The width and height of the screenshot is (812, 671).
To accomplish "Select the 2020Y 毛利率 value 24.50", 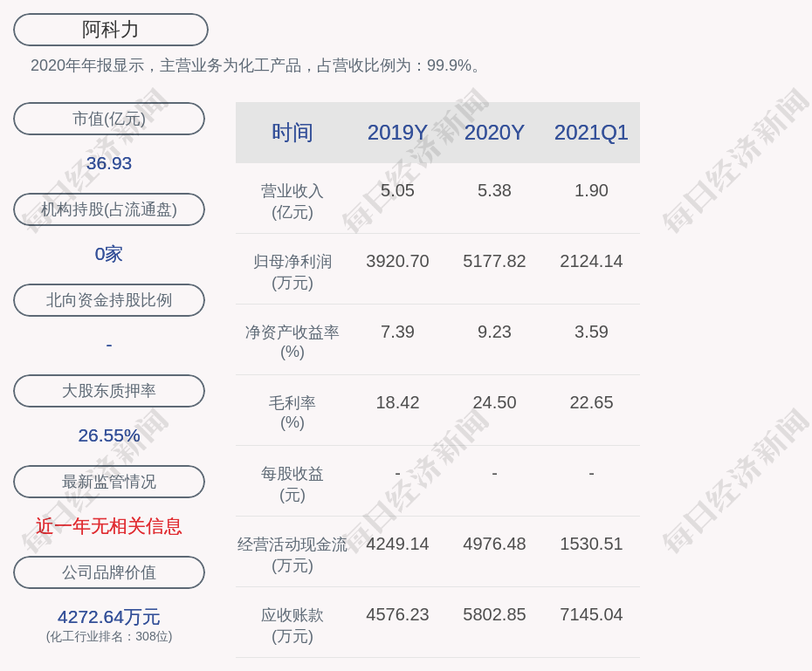I will click(x=494, y=402).
